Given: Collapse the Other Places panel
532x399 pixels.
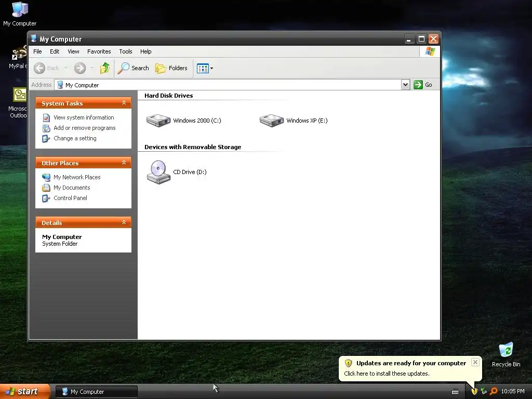Looking at the screenshot, I should coord(124,163).
